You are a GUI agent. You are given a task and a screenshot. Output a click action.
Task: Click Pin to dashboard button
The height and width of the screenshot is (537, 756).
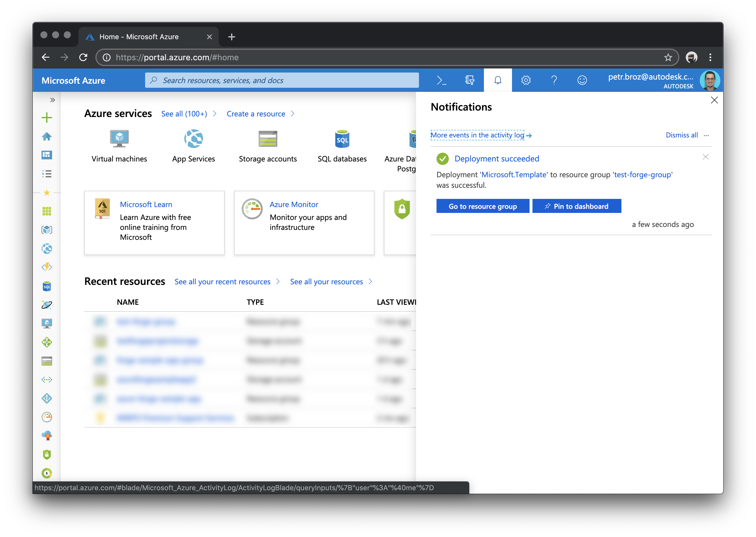point(576,206)
